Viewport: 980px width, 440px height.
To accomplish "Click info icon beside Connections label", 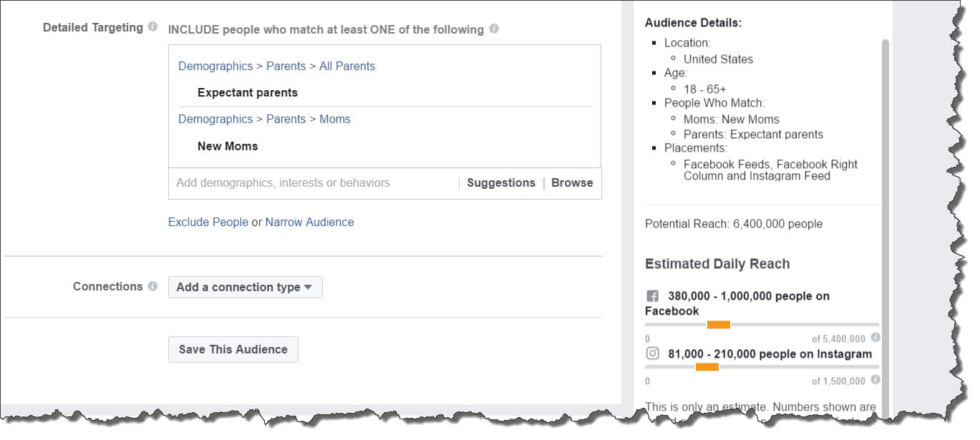I will pyautogui.click(x=152, y=286).
